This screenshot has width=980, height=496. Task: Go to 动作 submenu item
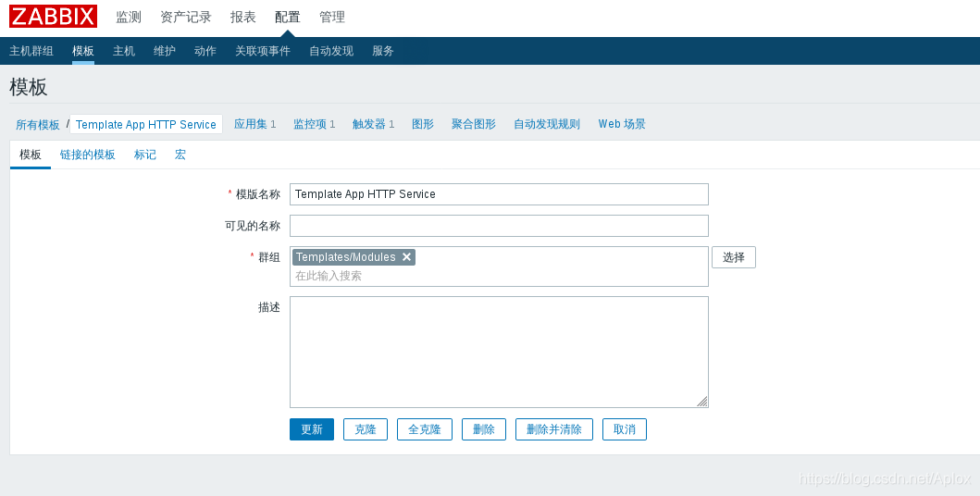(205, 51)
